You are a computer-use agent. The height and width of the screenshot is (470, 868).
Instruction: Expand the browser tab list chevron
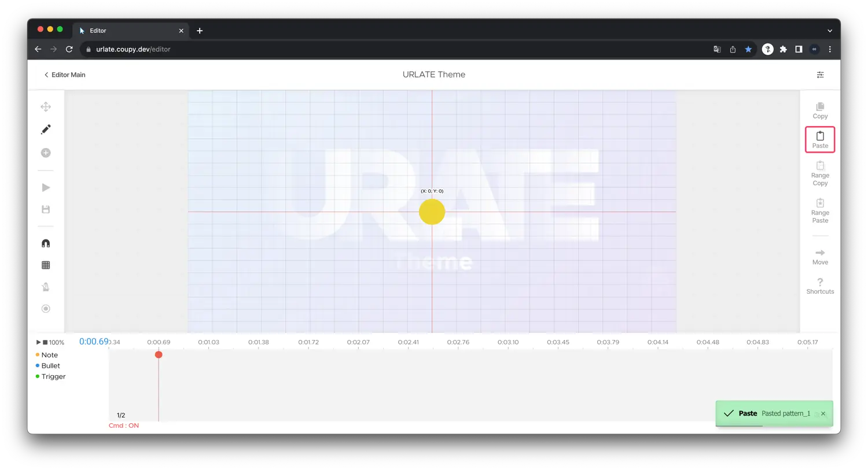[x=829, y=31]
